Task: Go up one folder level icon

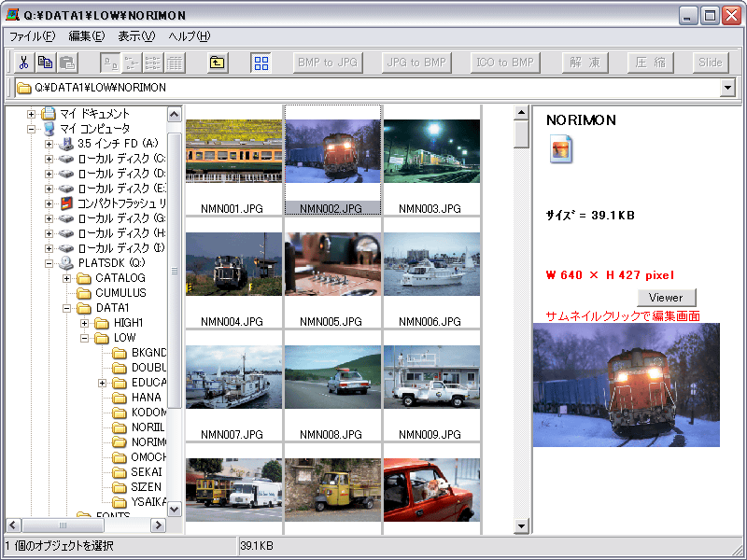Action: pyautogui.click(x=218, y=63)
